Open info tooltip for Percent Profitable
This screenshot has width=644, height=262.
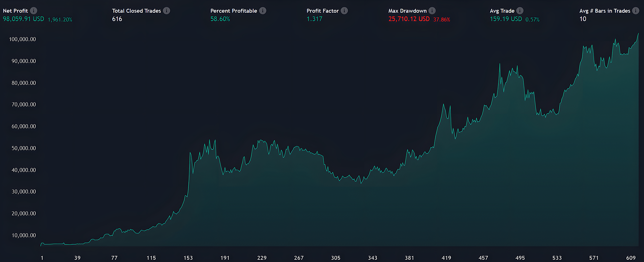(x=262, y=11)
